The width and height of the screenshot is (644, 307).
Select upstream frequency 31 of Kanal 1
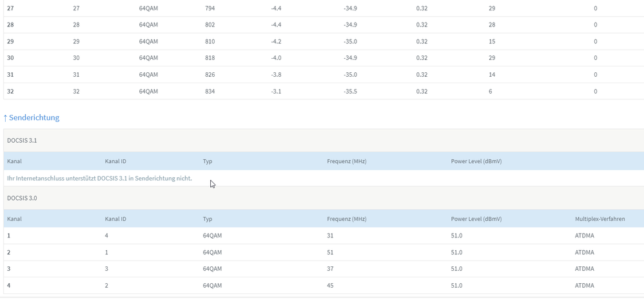(x=330, y=236)
